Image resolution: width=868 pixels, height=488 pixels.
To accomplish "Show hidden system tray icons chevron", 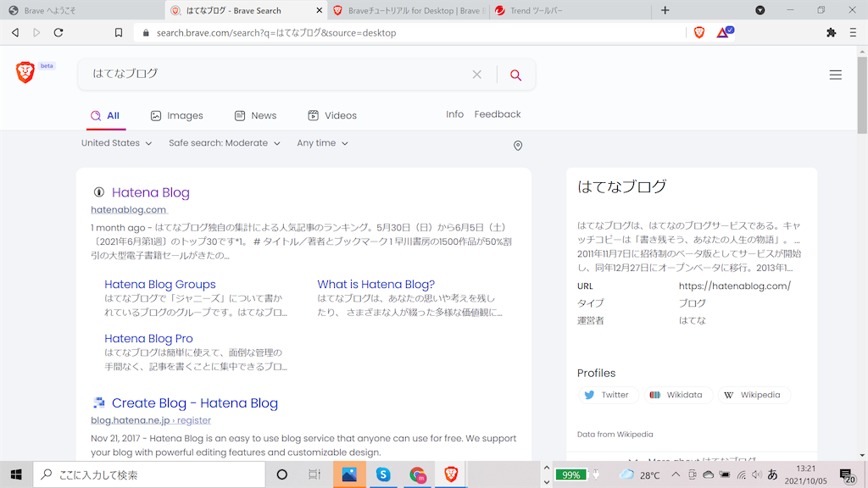I will [676, 474].
